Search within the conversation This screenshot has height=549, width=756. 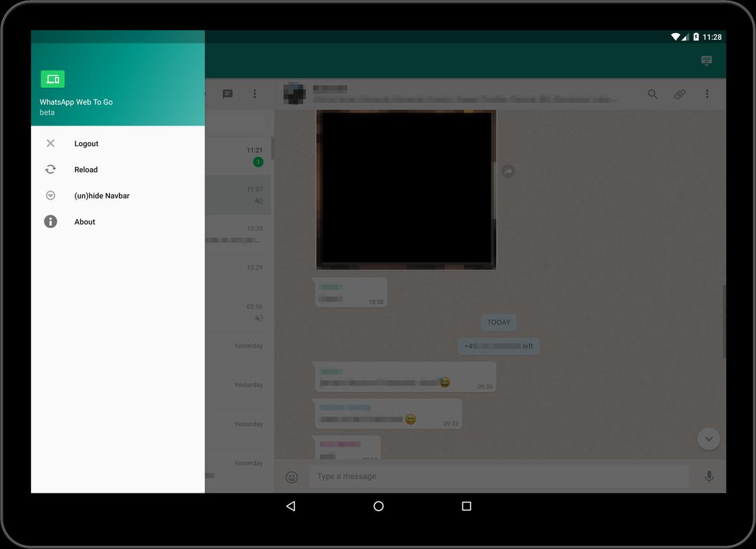click(652, 94)
